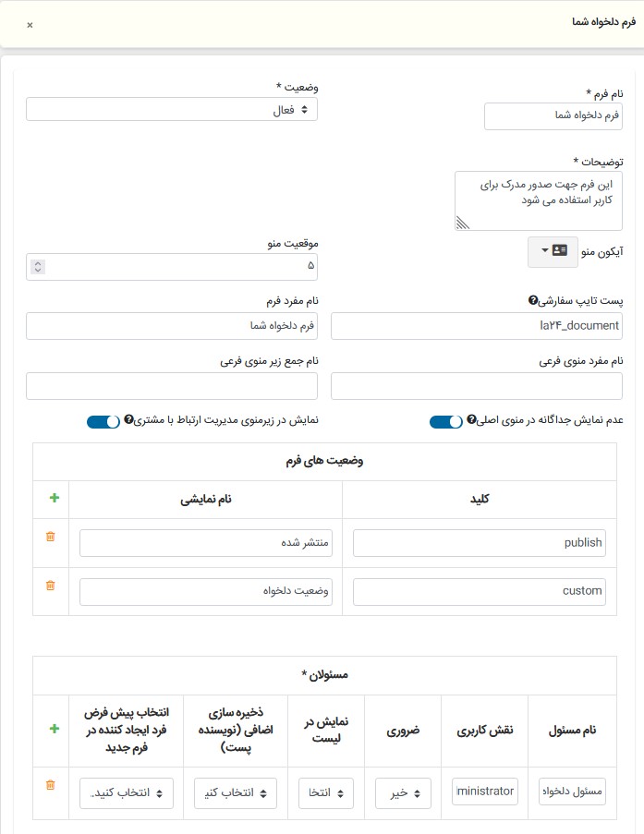644x834 pixels.
Task: Click green plus icon in form statuses table
Action: tap(54, 498)
